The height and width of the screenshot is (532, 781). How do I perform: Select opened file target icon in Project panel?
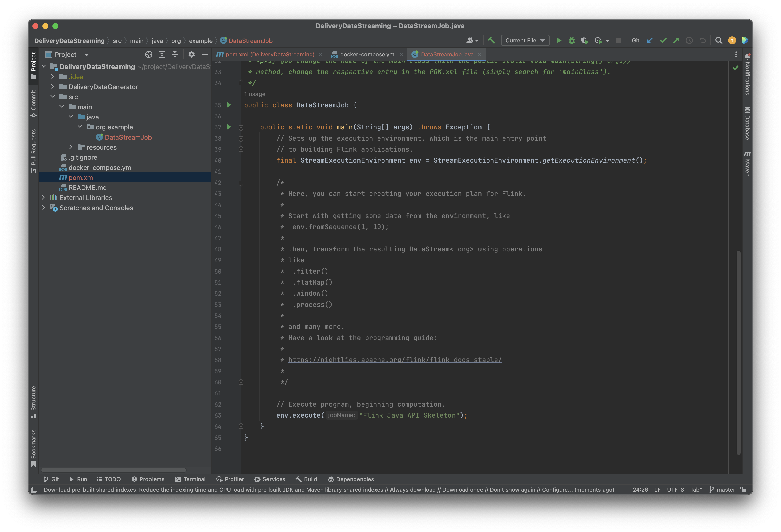[x=148, y=54]
